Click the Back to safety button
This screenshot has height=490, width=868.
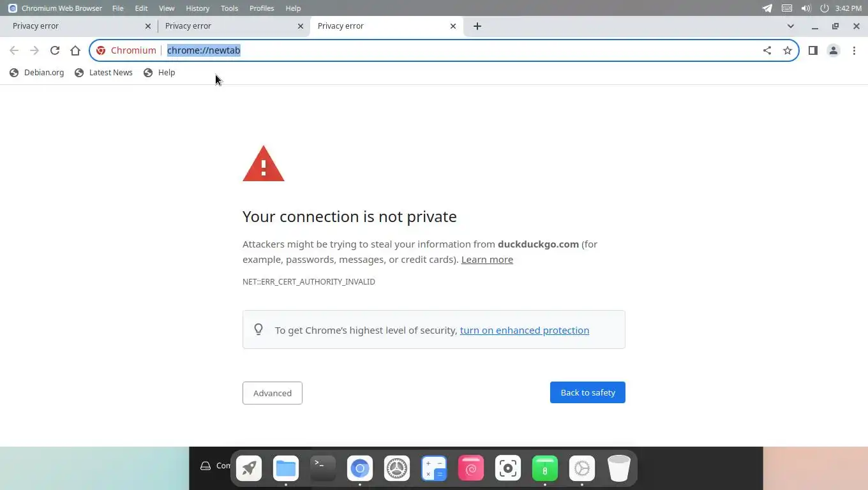588,392
